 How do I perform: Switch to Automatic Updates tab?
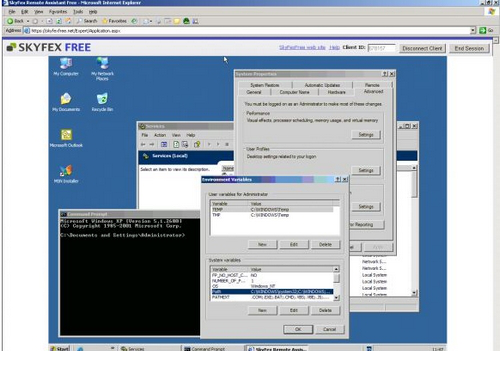(x=322, y=85)
